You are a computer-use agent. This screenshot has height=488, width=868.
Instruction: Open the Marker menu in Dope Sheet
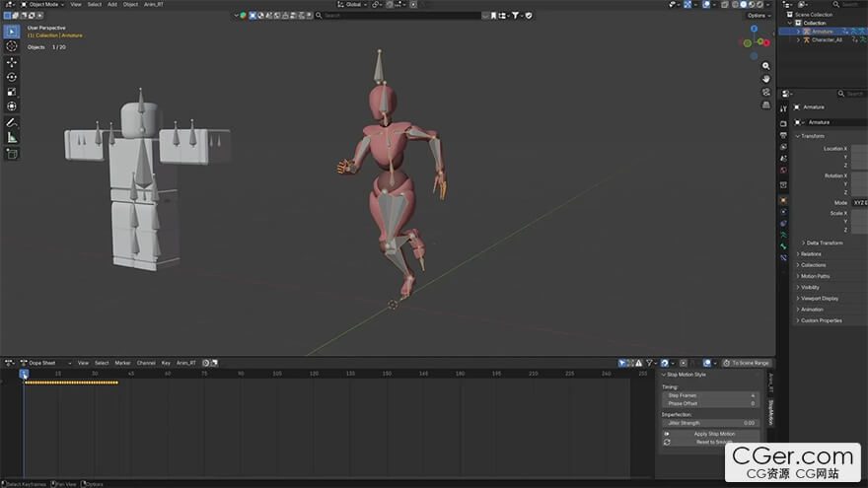tap(122, 363)
